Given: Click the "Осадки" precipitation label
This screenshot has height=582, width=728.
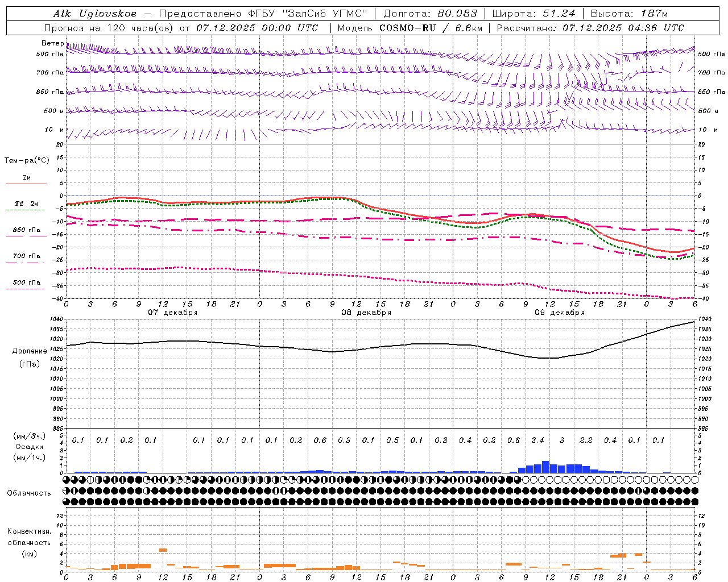Looking at the screenshot, I should 29,447.
